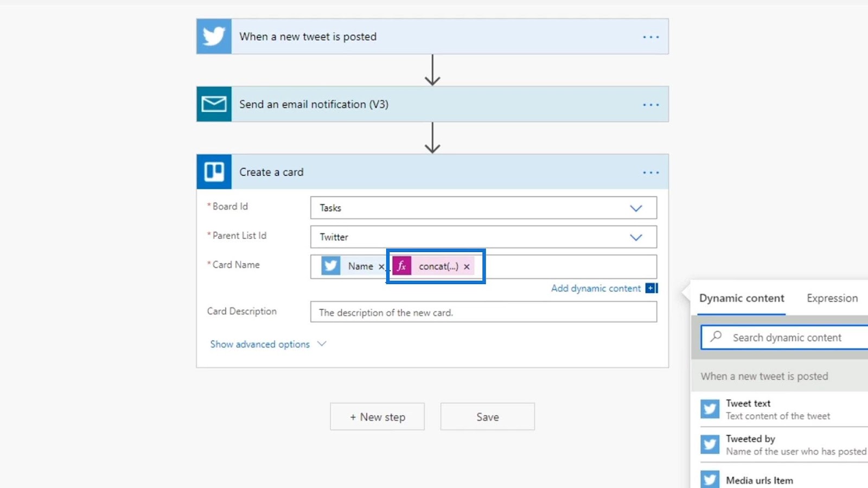Open the three-dot menu for the new tweet trigger
868x488 pixels.
click(x=650, y=37)
